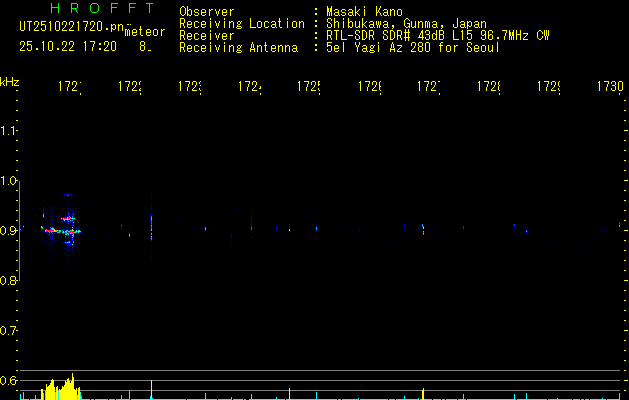Click the kHz unit label
629x400 pixels.
(9, 82)
